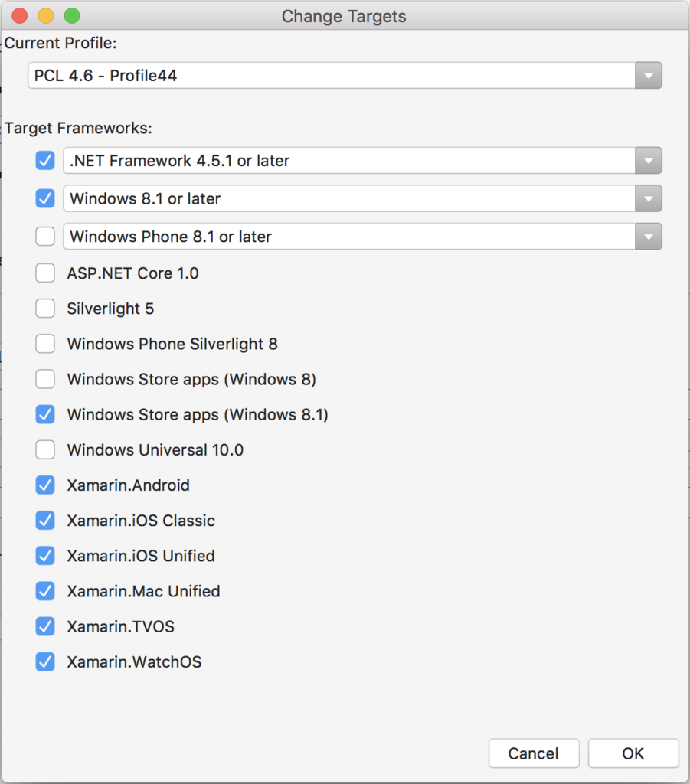Uncheck .NET Framework 4.5.1 or later checkbox
This screenshot has width=690, height=784.
[45, 161]
